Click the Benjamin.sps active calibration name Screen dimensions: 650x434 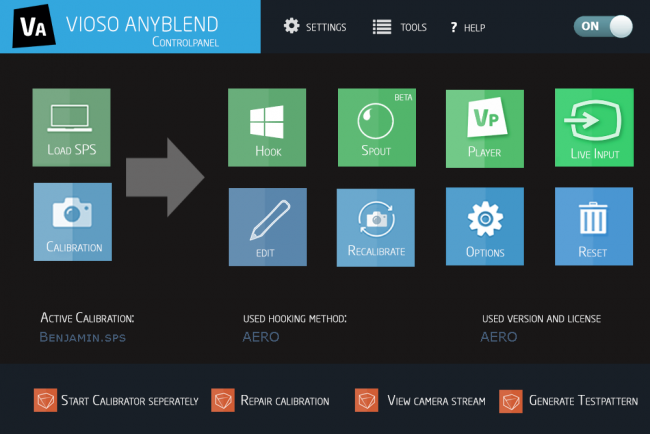point(82,337)
